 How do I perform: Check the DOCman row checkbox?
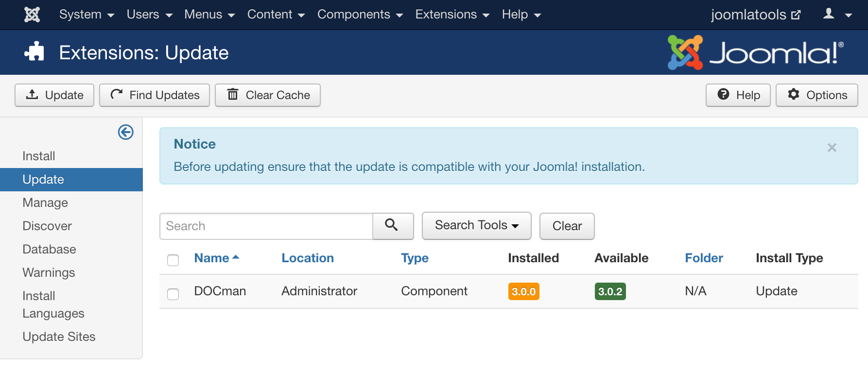[x=173, y=294]
